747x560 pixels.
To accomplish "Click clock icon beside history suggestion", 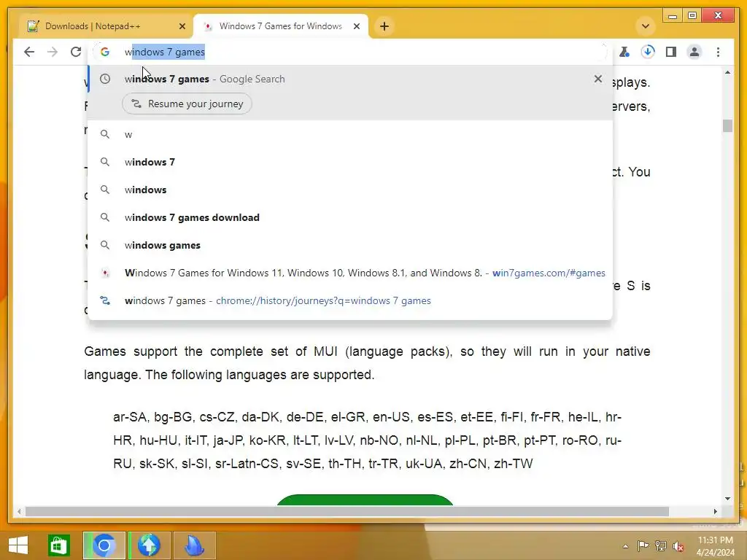I will (x=105, y=79).
